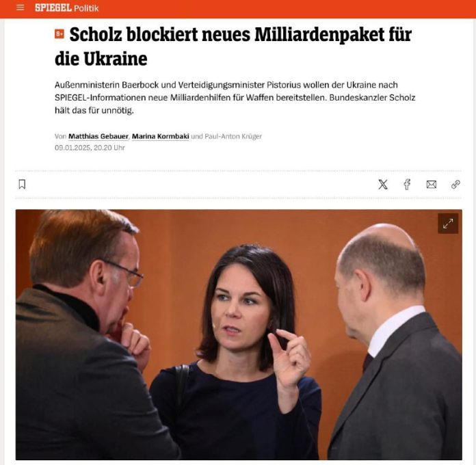Open author Matthias Gebauer's profile

(x=98, y=136)
